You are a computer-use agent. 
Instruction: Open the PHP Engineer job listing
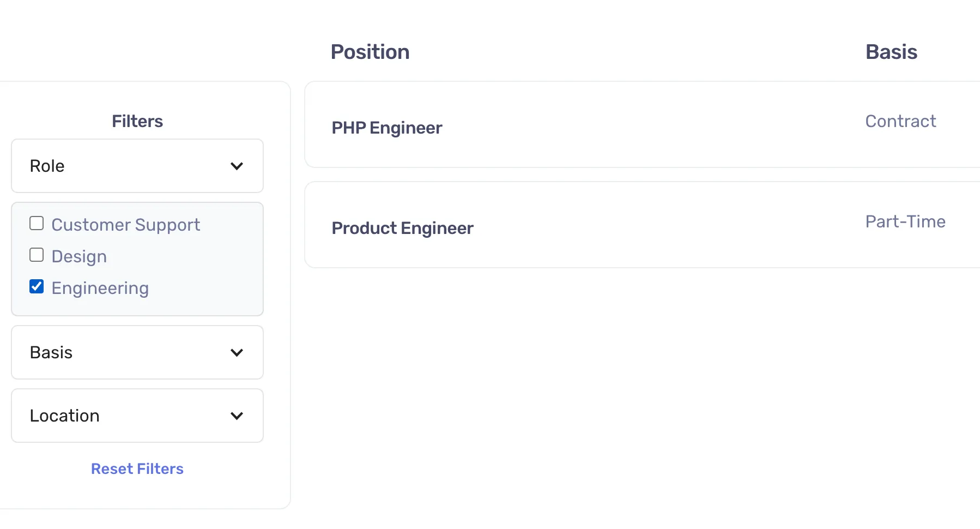pos(387,128)
